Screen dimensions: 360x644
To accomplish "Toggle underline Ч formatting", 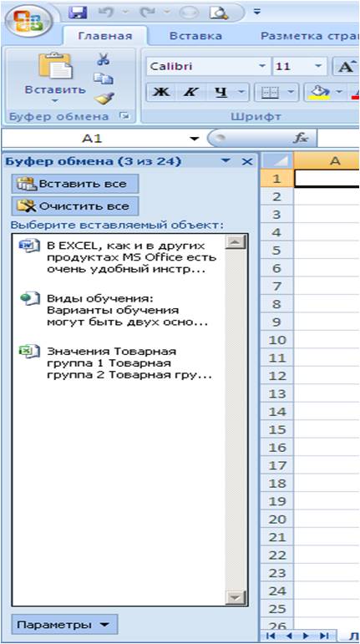I will (x=222, y=93).
